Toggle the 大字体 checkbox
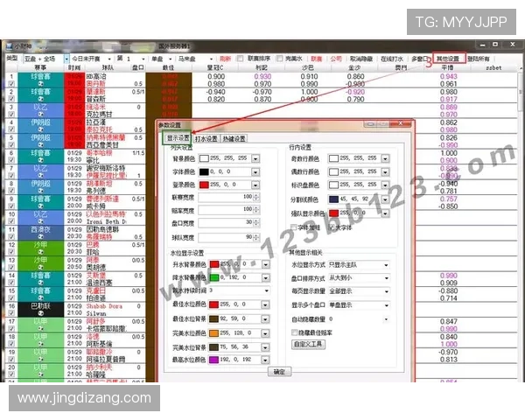This screenshot has width=525, height=420. 332,226
